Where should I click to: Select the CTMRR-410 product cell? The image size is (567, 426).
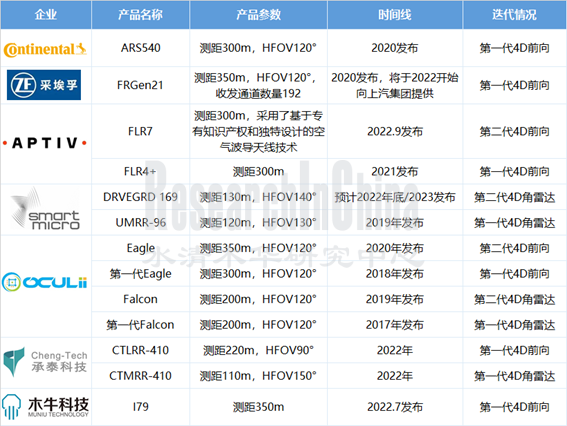[140, 376]
